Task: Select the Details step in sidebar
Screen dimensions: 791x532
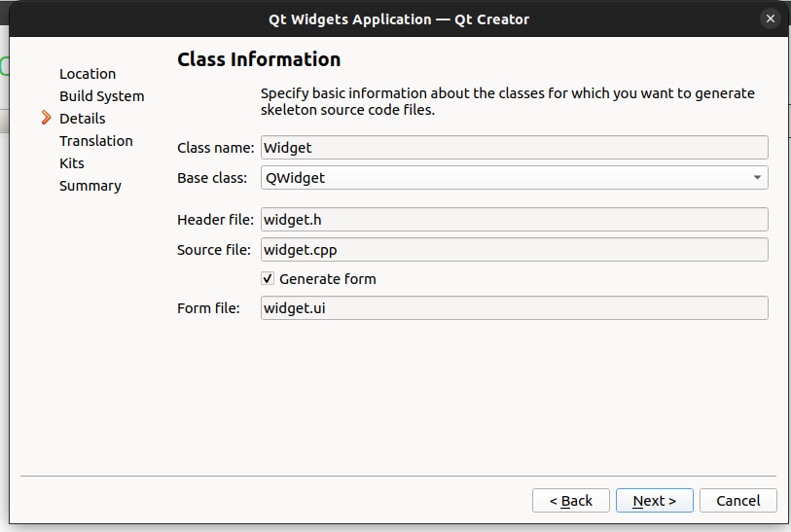Action: tap(83, 119)
